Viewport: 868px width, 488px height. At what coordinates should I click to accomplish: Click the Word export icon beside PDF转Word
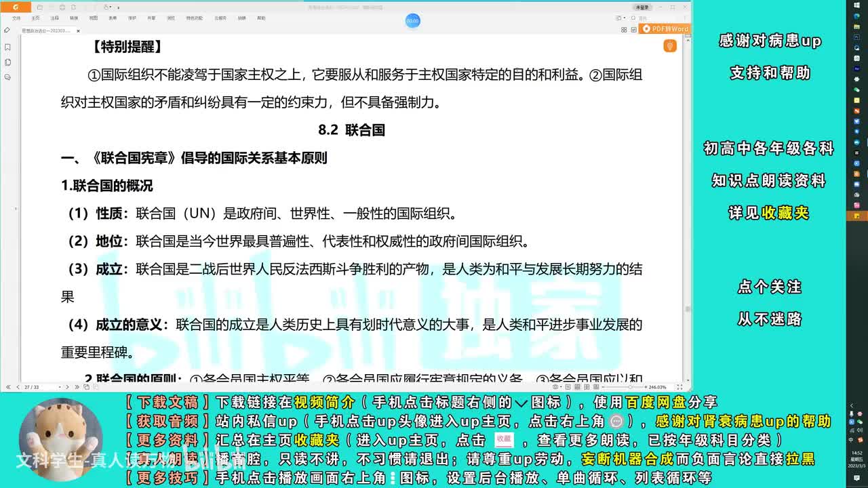[634, 30]
